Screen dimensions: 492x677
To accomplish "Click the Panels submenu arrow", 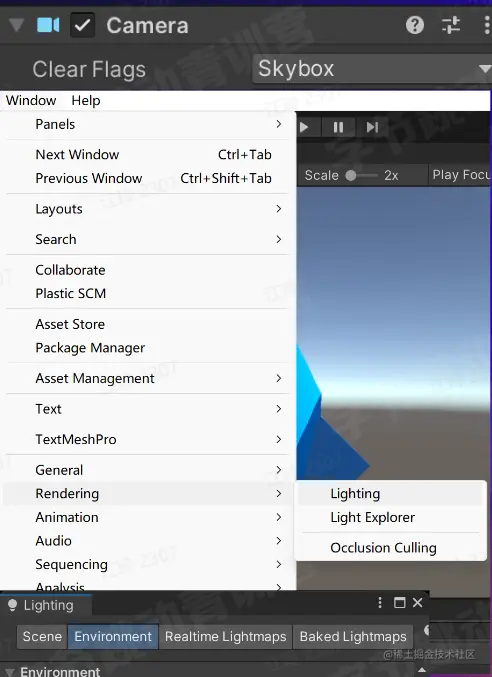I will click(x=279, y=124).
